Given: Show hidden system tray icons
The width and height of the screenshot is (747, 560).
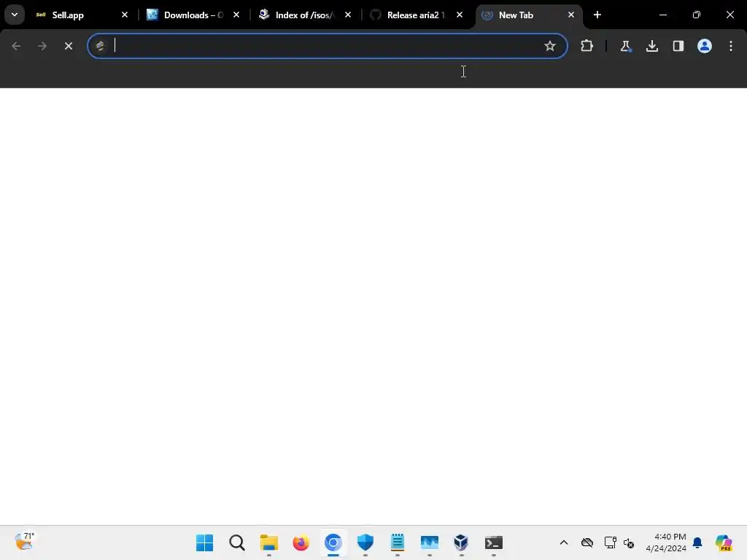Looking at the screenshot, I should click(564, 542).
